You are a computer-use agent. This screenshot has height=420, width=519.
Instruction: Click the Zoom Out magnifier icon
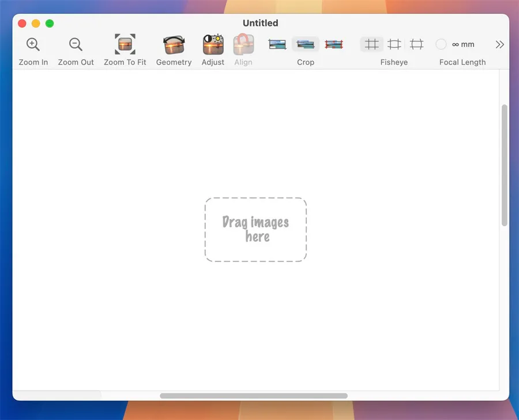click(76, 44)
